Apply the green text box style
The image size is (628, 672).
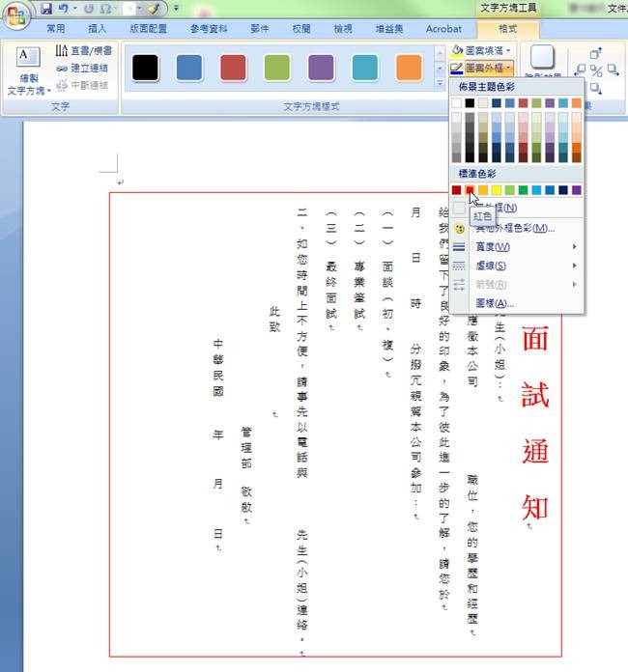click(x=277, y=68)
